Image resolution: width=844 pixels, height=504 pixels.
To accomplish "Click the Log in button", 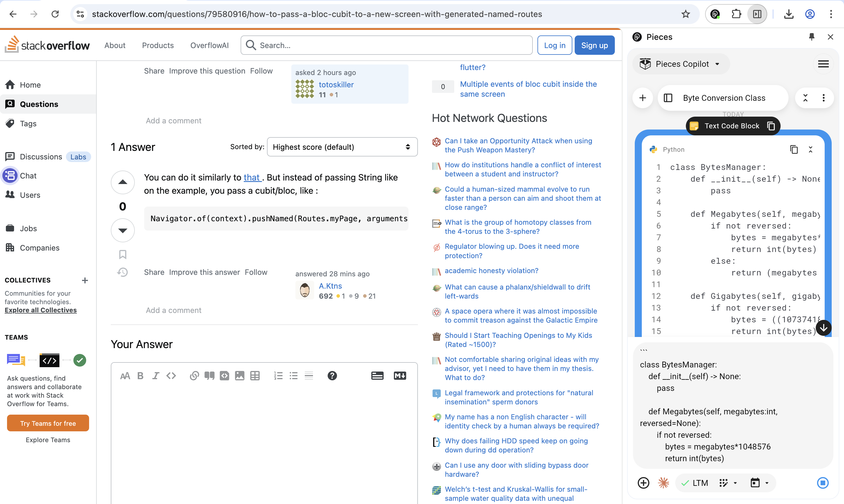I will [555, 45].
